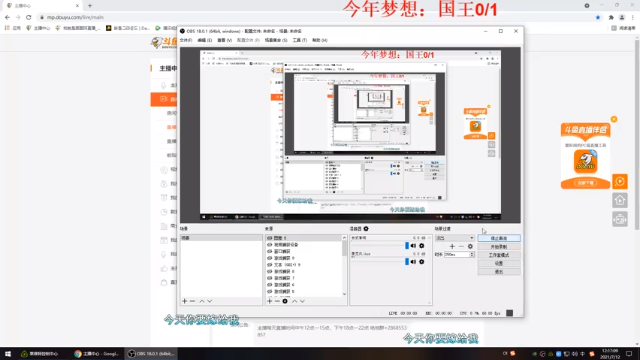The height and width of the screenshot is (360, 640).
Task: Click the highlighted streaming button in OBS
Action: tap(499, 238)
